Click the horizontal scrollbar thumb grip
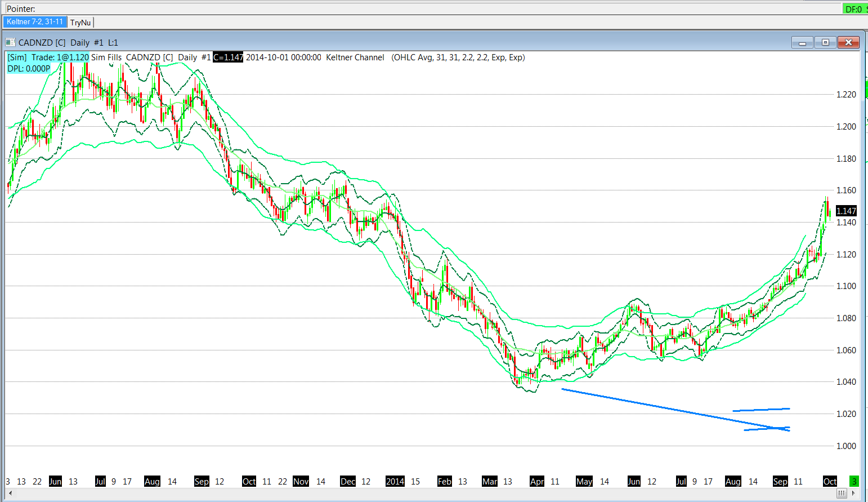868x502 pixels. pos(841,494)
